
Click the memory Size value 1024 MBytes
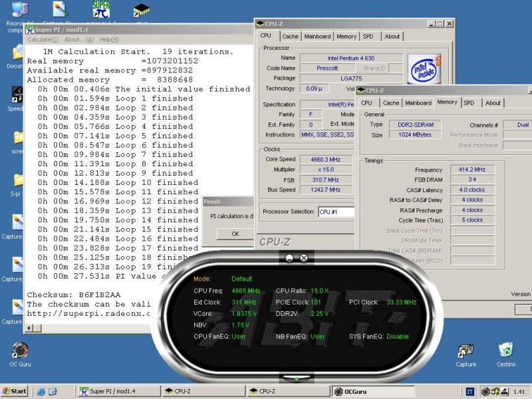(x=415, y=135)
